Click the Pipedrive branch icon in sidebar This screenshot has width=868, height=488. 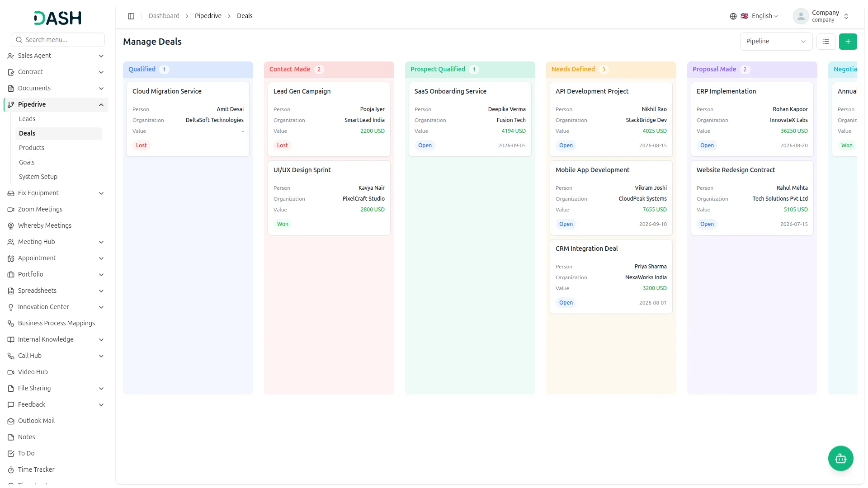[x=11, y=105]
